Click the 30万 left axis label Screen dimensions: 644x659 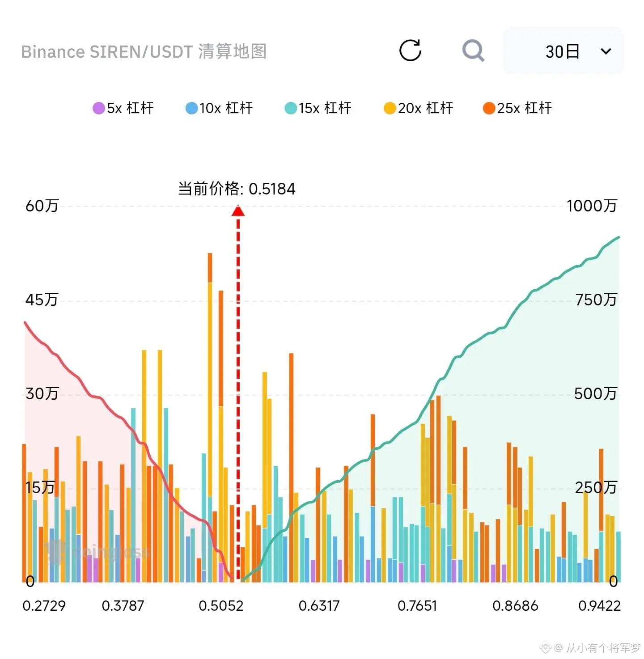coord(42,393)
